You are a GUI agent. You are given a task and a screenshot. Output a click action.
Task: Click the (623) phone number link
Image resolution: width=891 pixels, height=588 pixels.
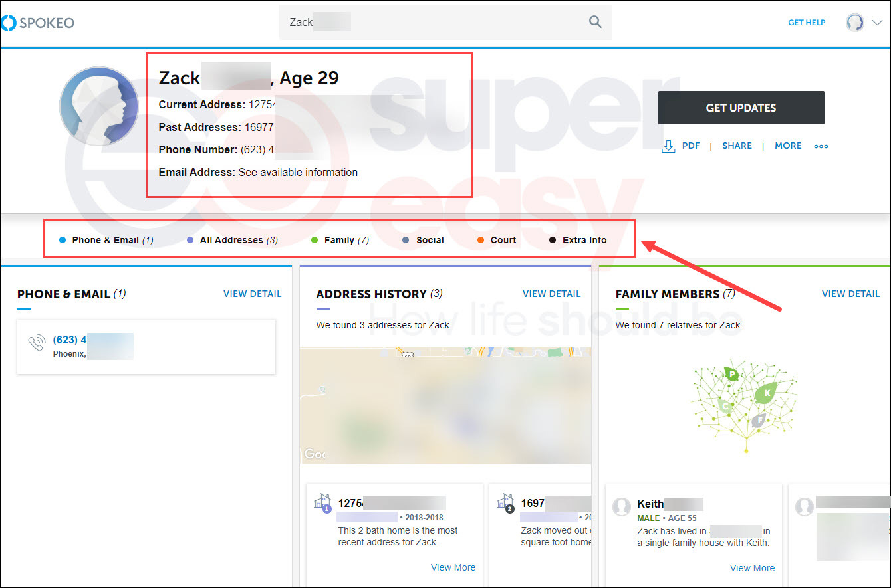70,340
